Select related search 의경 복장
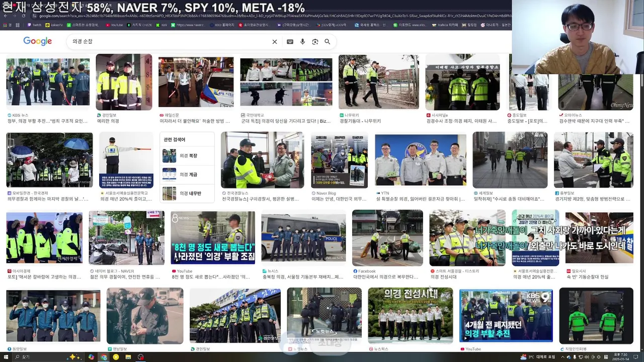Screen dimensions: 644x362 tap(187, 156)
